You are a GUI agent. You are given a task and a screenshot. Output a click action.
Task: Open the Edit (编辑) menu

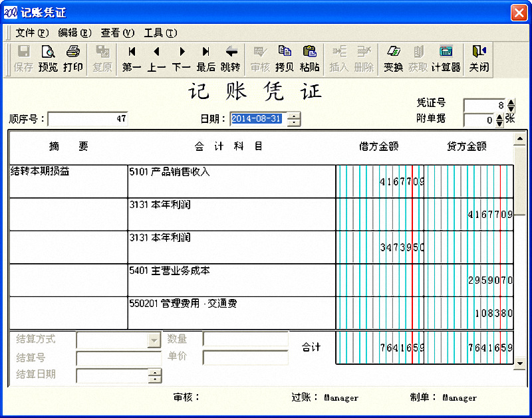(x=75, y=33)
